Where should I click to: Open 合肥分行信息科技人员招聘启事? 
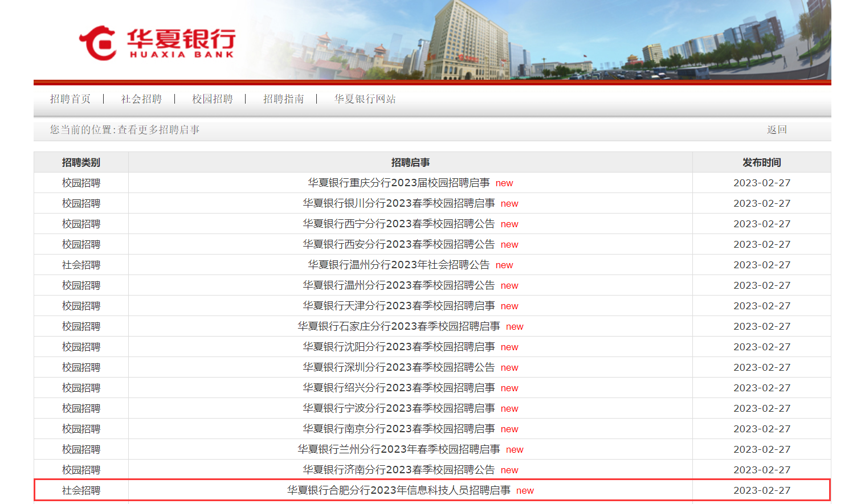[398, 490]
